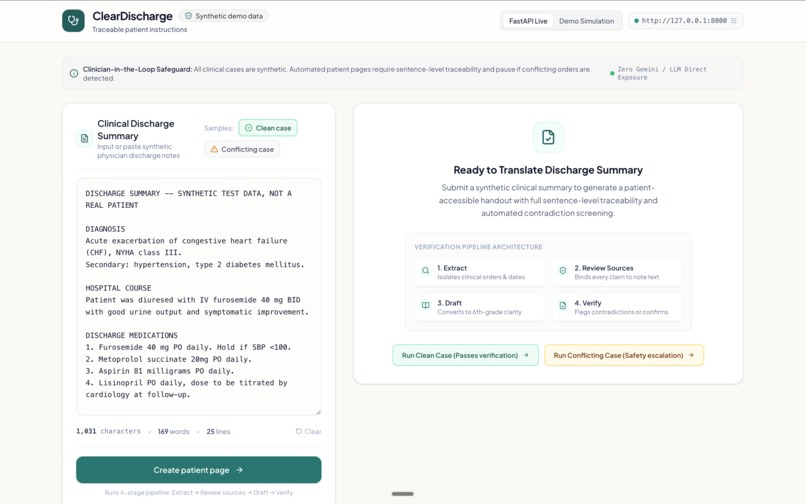The height and width of the screenshot is (504, 806).
Task: Click the Clinician-in-the-Loop Safeguard label
Action: tap(137, 69)
